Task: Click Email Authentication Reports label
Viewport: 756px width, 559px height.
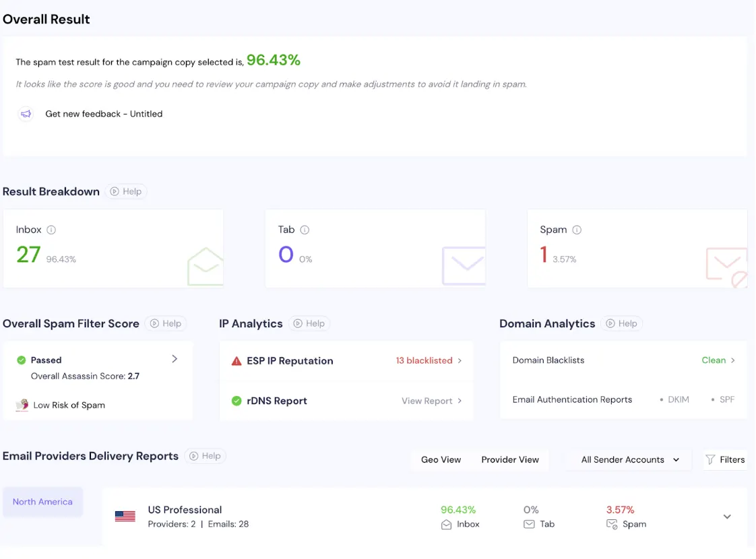Action: (572, 399)
